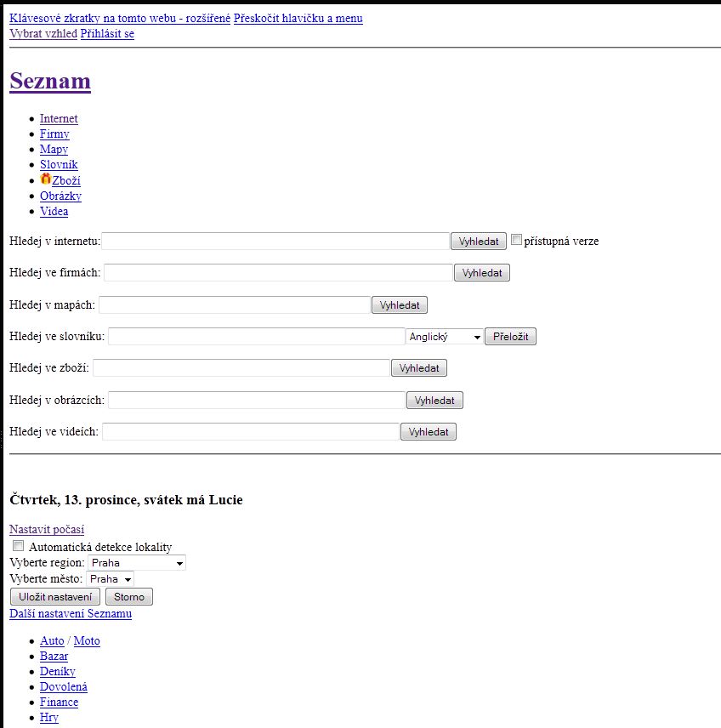Click Vyhledat for internet search
This screenshot has width=721, height=728.
tap(479, 242)
